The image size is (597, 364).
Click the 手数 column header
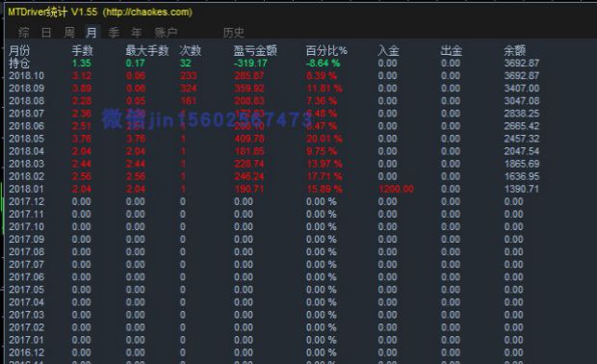pos(82,50)
